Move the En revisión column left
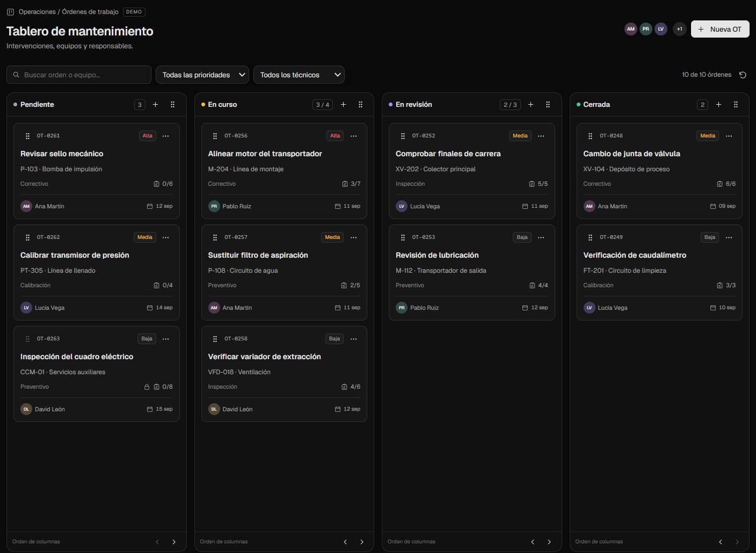 click(x=533, y=542)
